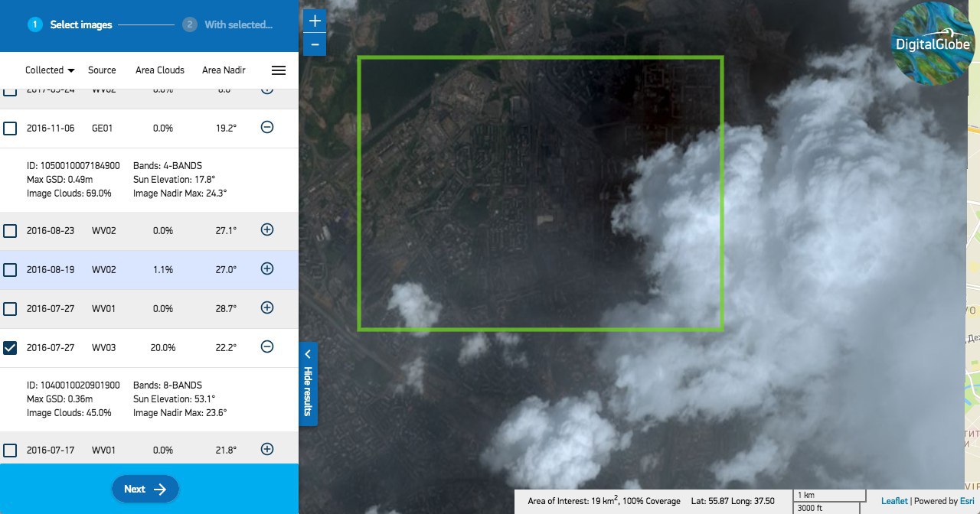Check the 2016-08-19 image checkbox

coord(10,270)
